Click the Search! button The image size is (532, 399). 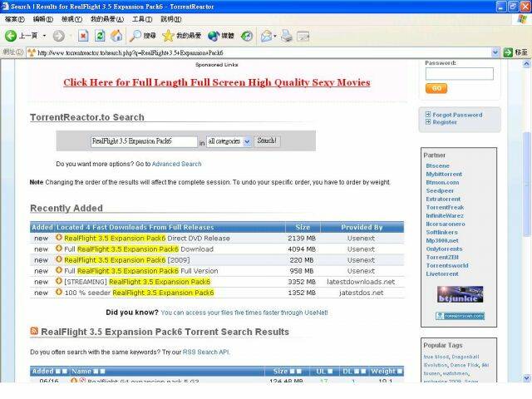pos(267,140)
